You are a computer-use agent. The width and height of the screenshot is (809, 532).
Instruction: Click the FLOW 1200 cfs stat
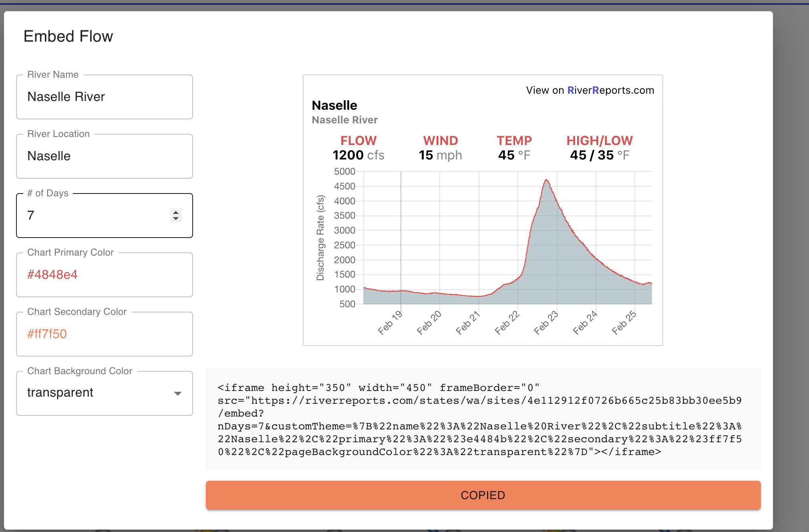coord(358,148)
